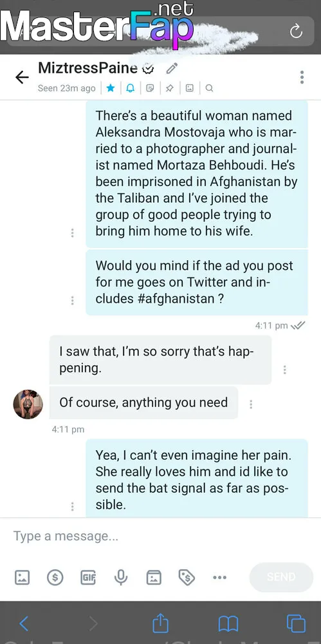Open the notes icon in chat header
321x644 pixels.
point(150,88)
